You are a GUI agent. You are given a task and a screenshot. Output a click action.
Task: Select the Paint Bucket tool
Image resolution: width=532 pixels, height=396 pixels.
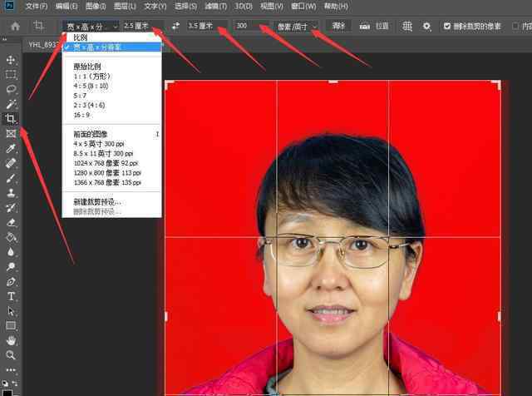point(11,237)
